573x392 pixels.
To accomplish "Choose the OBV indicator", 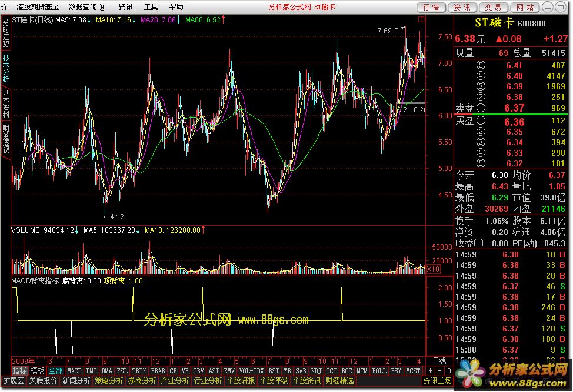I will click(x=198, y=371).
